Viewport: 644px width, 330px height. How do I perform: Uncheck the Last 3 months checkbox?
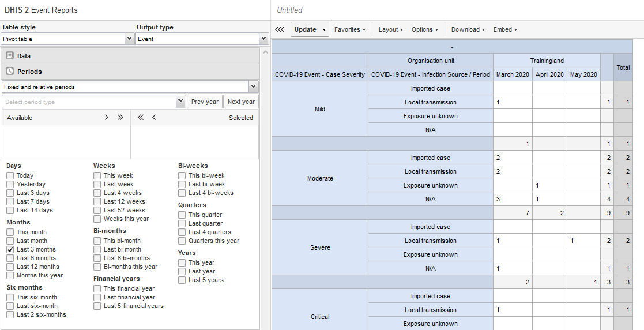tap(10, 249)
